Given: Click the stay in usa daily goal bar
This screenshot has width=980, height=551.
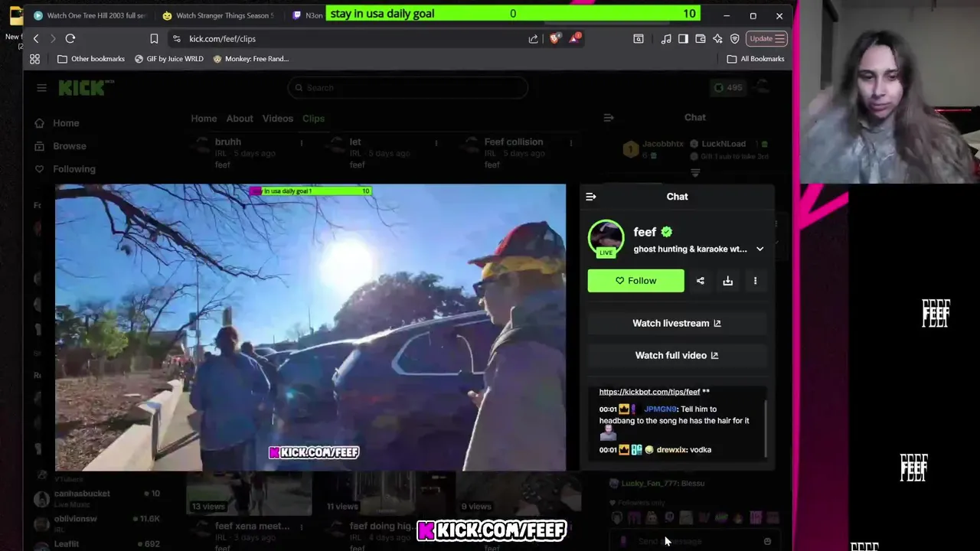Looking at the screenshot, I should click(x=511, y=13).
